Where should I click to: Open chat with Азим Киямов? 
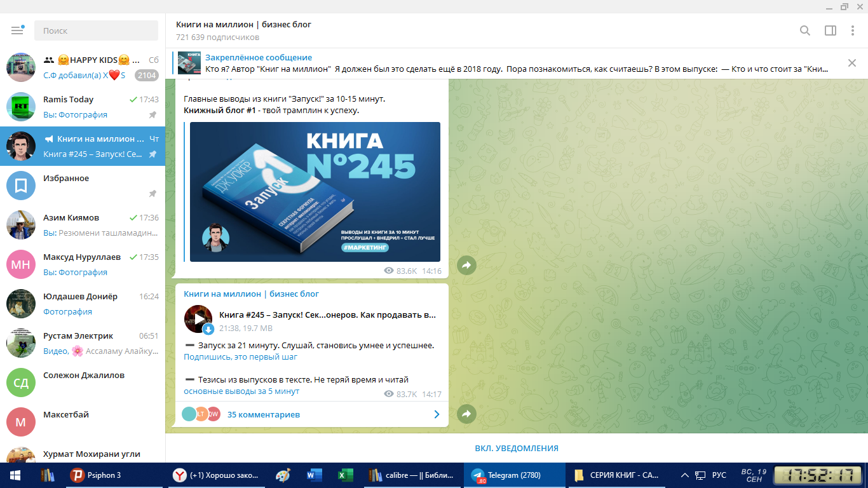[x=83, y=225]
